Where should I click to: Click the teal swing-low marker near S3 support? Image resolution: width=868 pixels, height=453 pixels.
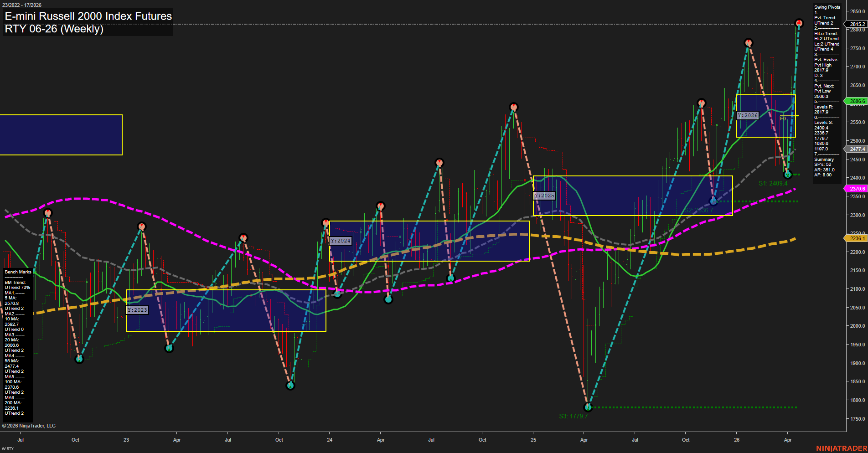click(x=588, y=407)
